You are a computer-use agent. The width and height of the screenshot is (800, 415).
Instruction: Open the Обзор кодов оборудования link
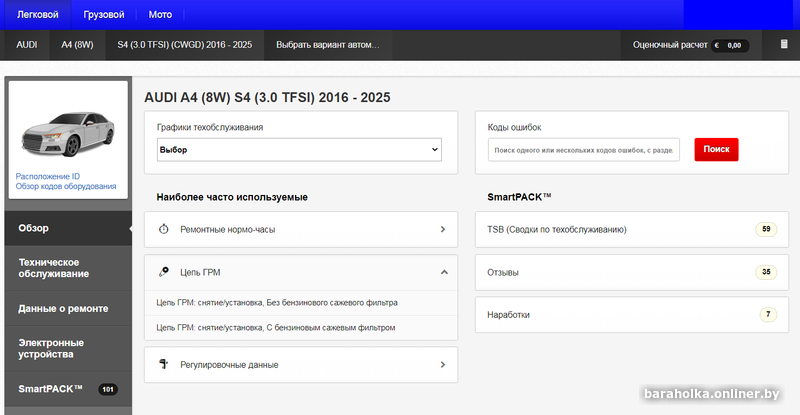pyautogui.click(x=66, y=186)
